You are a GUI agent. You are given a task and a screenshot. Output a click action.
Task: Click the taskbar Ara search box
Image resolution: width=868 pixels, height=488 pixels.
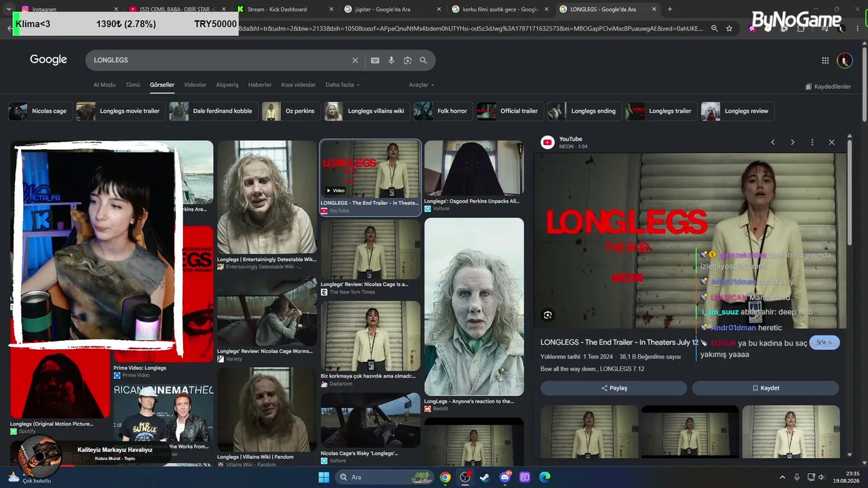(385, 477)
